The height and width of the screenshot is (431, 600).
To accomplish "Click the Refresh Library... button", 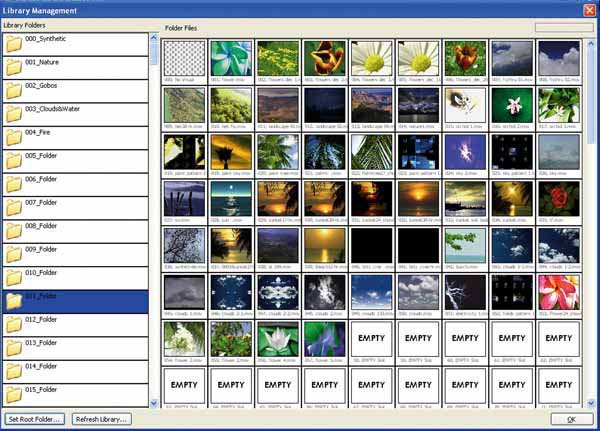I will (101, 419).
